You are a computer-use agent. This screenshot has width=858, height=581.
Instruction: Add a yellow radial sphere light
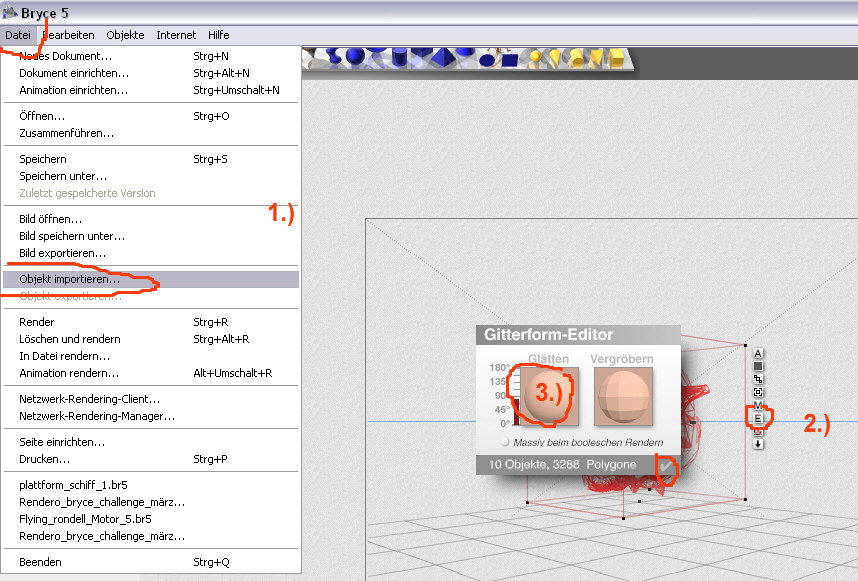[x=536, y=56]
